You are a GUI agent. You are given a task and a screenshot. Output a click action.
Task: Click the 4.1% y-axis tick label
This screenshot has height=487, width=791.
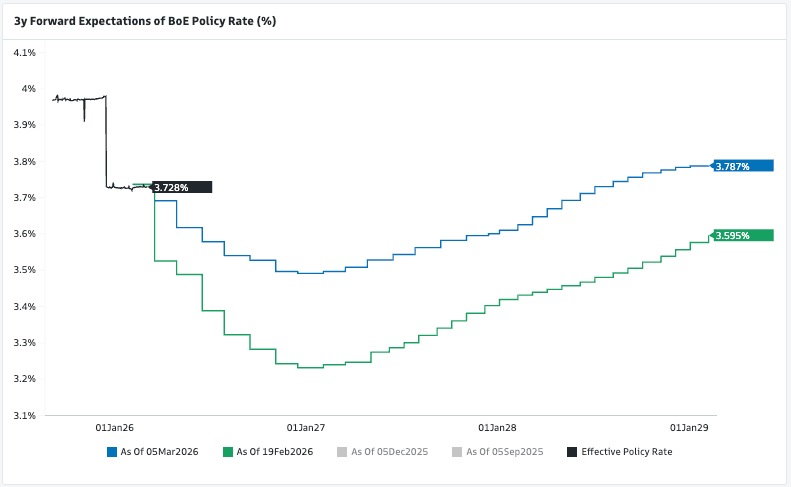tap(24, 52)
